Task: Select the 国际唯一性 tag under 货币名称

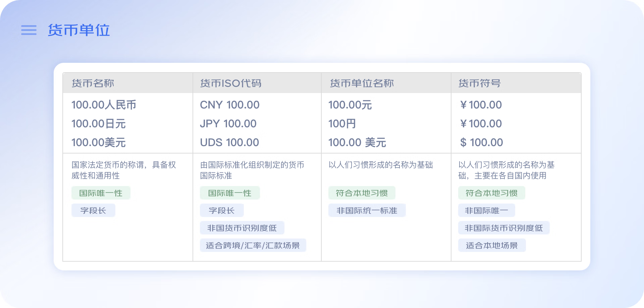Action: coord(101,193)
